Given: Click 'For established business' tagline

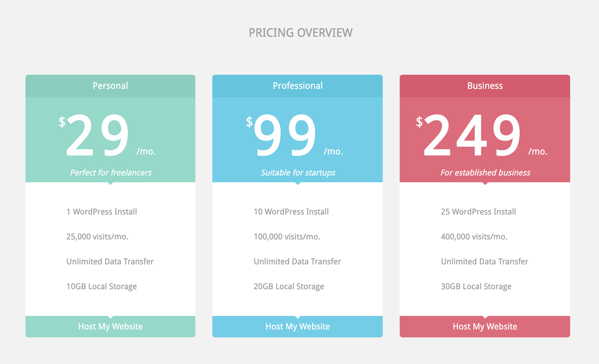Looking at the screenshot, I should [485, 172].
